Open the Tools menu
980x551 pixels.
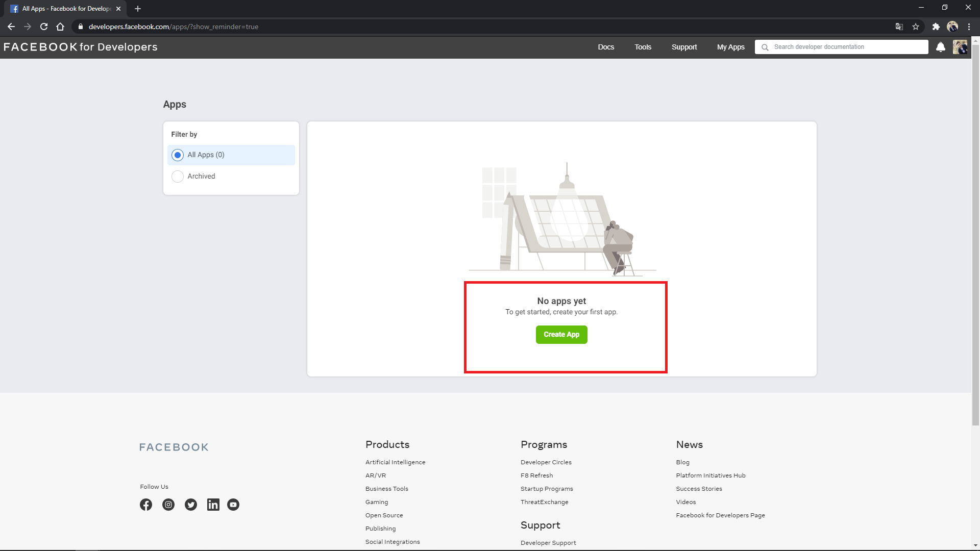click(x=643, y=47)
